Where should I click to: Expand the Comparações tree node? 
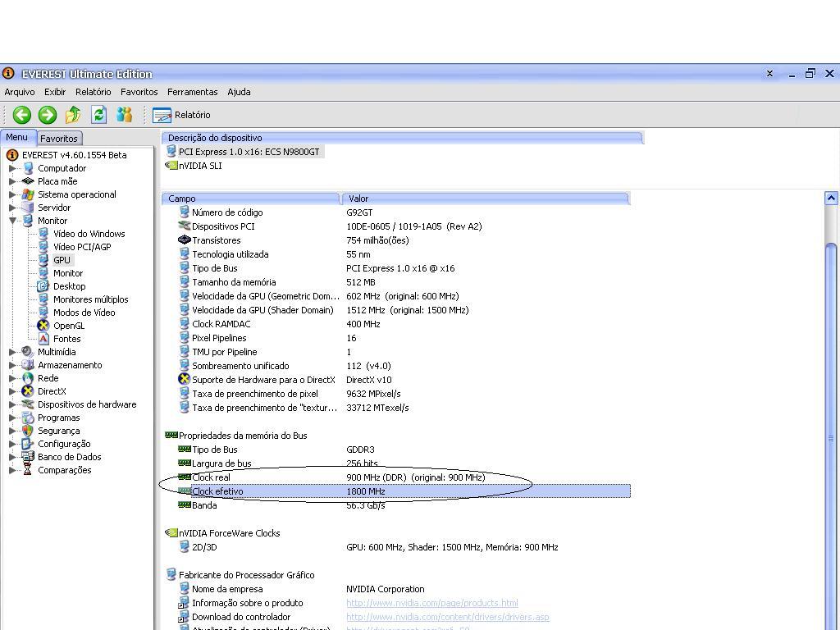(x=12, y=470)
